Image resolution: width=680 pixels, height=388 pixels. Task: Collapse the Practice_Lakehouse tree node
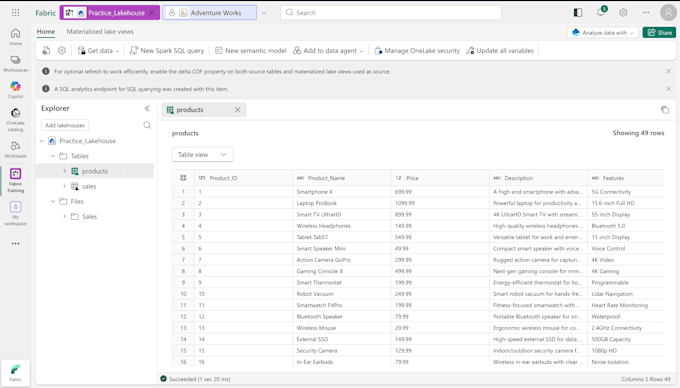click(x=42, y=141)
